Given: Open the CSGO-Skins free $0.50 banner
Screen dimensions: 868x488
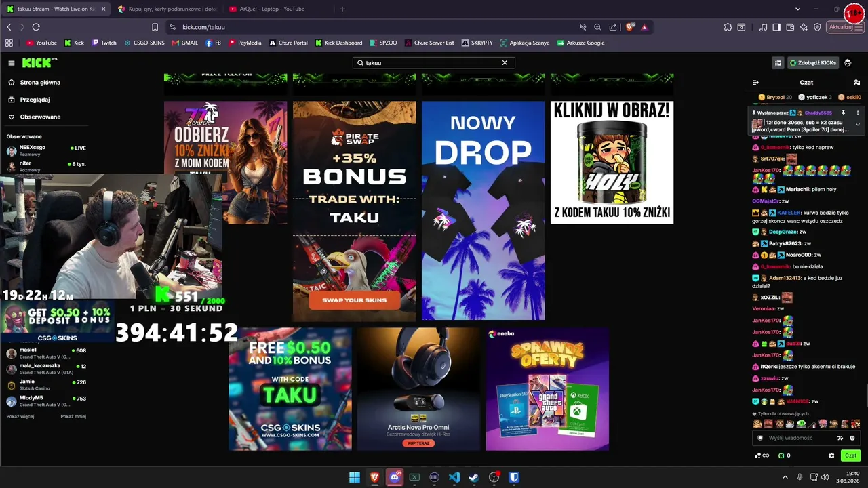Looking at the screenshot, I should 290,389.
